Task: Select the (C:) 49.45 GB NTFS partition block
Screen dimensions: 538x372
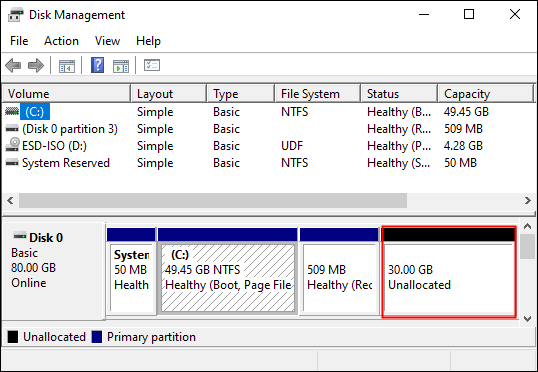Action: point(227,271)
